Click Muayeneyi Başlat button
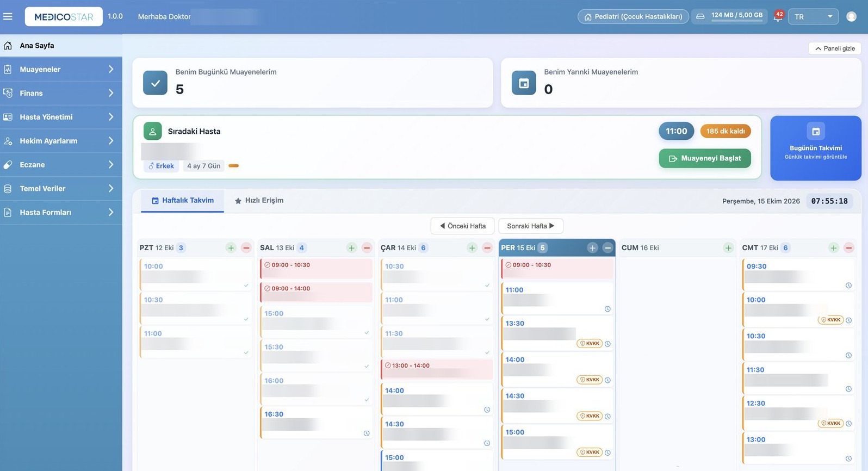 [x=705, y=158]
